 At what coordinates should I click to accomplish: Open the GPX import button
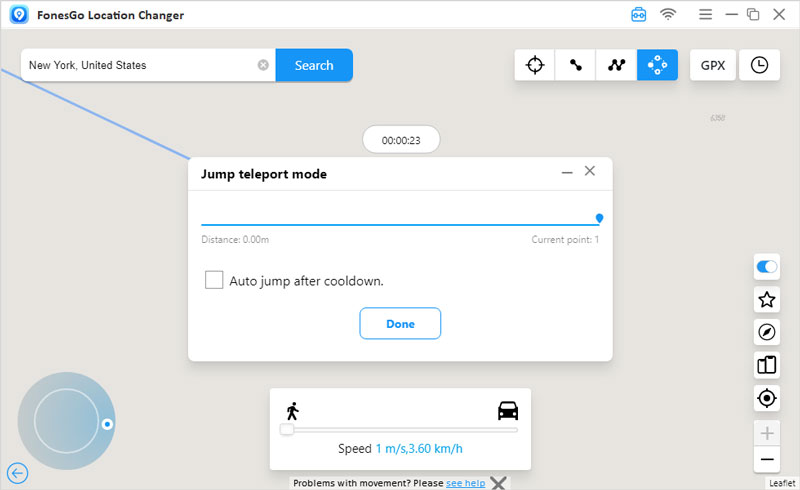713,65
